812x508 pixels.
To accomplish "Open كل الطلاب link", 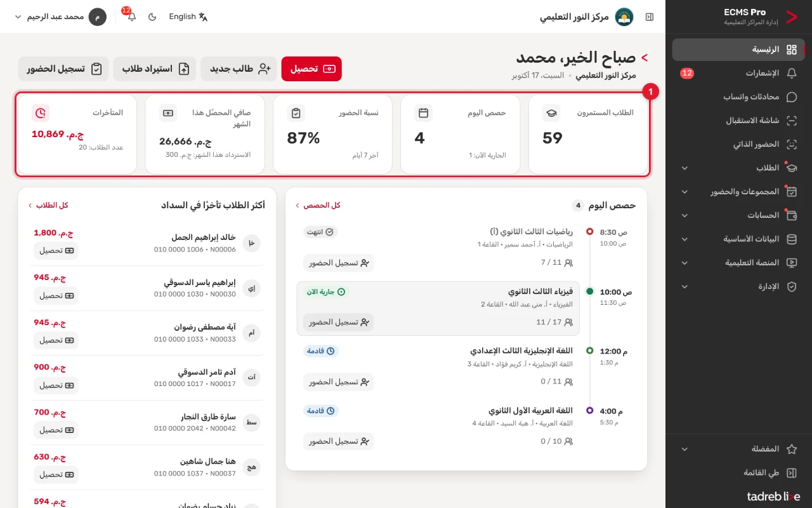I will [48, 205].
